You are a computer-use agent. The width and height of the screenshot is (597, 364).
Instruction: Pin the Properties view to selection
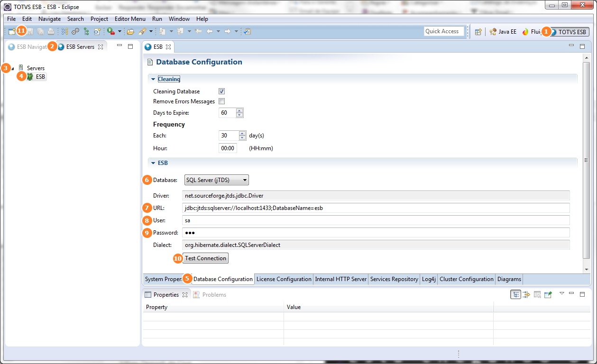tap(548, 294)
